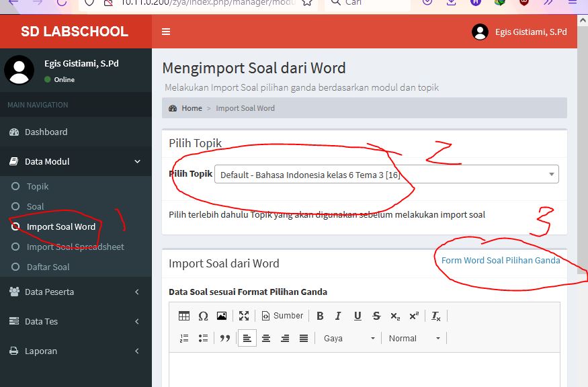Viewport: 588px width, 387px height.
Task: Toggle sidebar with hamburger icon
Action: tap(166, 32)
